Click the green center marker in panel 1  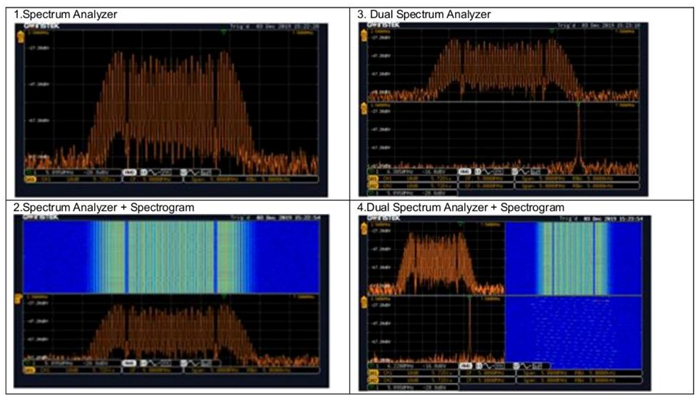coord(222,31)
